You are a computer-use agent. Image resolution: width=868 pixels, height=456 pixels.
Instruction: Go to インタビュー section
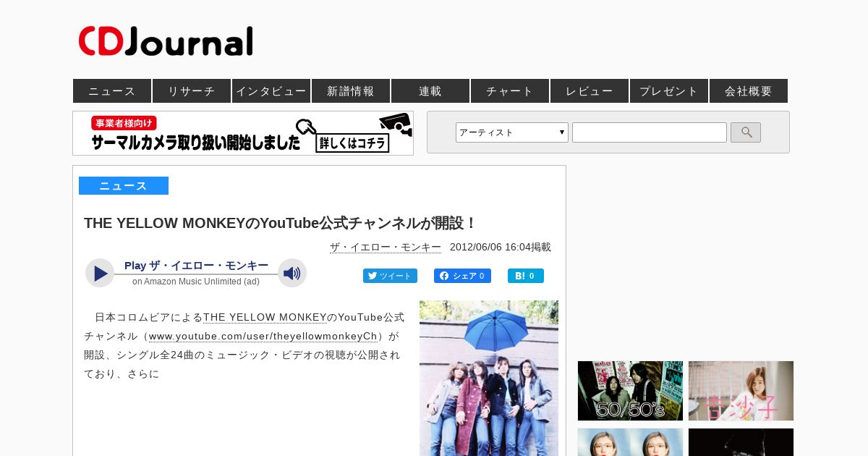point(271,90)
